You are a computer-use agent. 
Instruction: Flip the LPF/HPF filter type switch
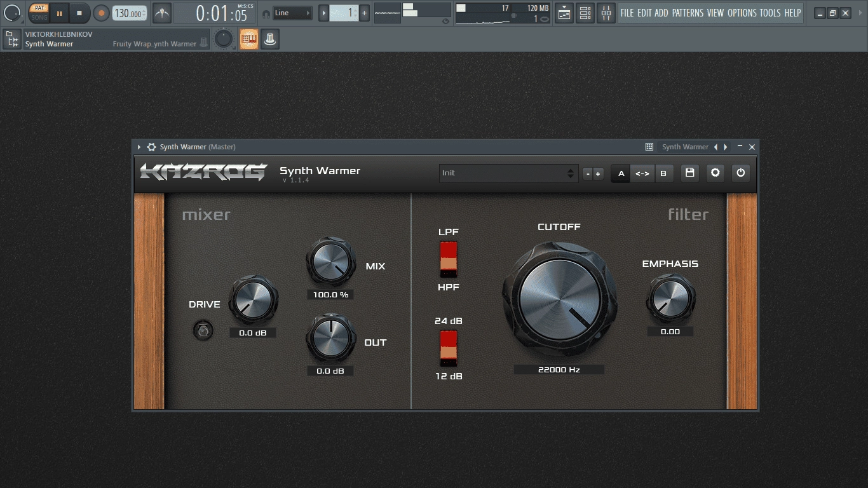(449, 259)
